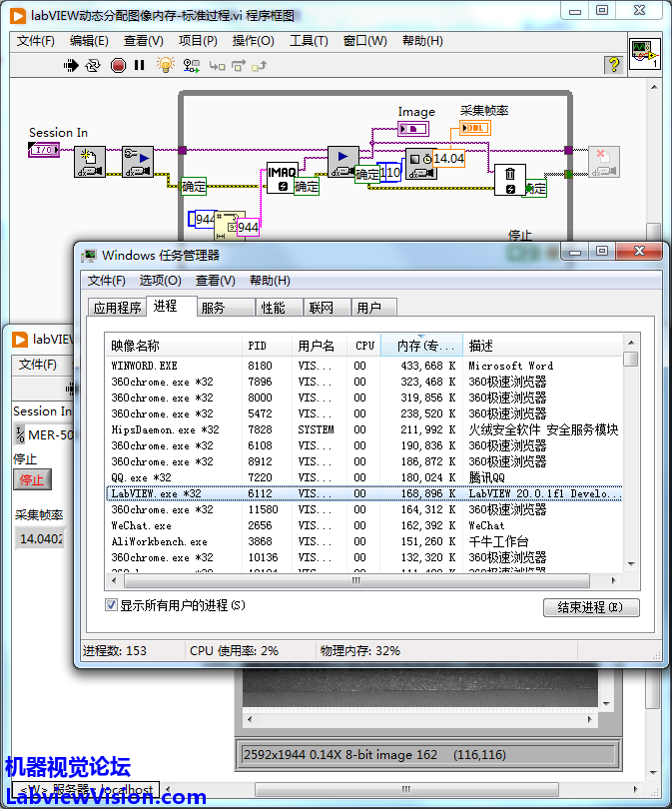Click image display horizontal scrollbar left arrow
Image resolution: width=672 pixels, height=809 pixels.
(x=250, y=719)
